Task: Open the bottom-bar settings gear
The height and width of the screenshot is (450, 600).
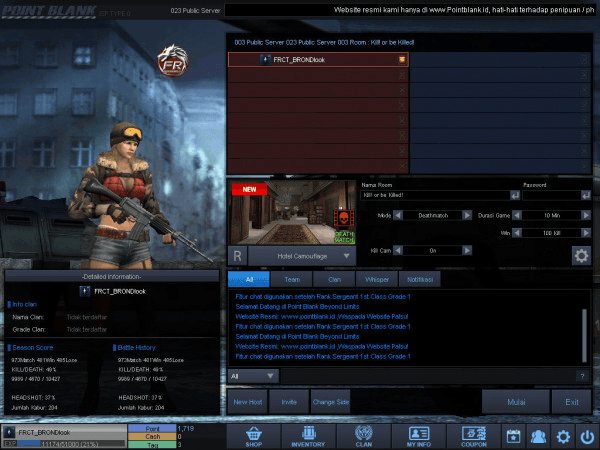Action: (563, 437)
